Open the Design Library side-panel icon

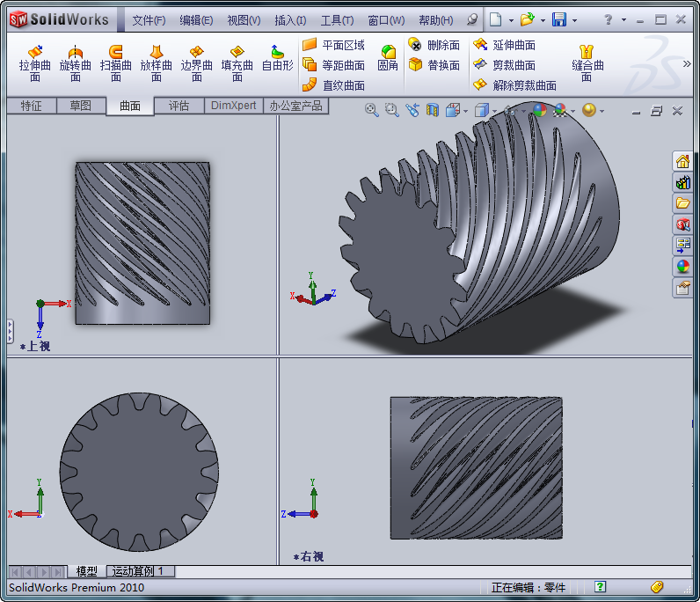click(x=682, y=182)
